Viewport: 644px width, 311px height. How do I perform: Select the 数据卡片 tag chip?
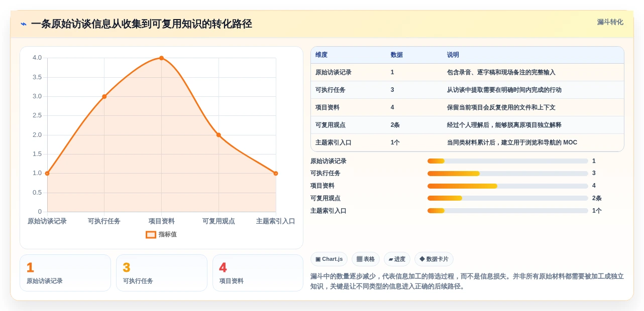434,259
